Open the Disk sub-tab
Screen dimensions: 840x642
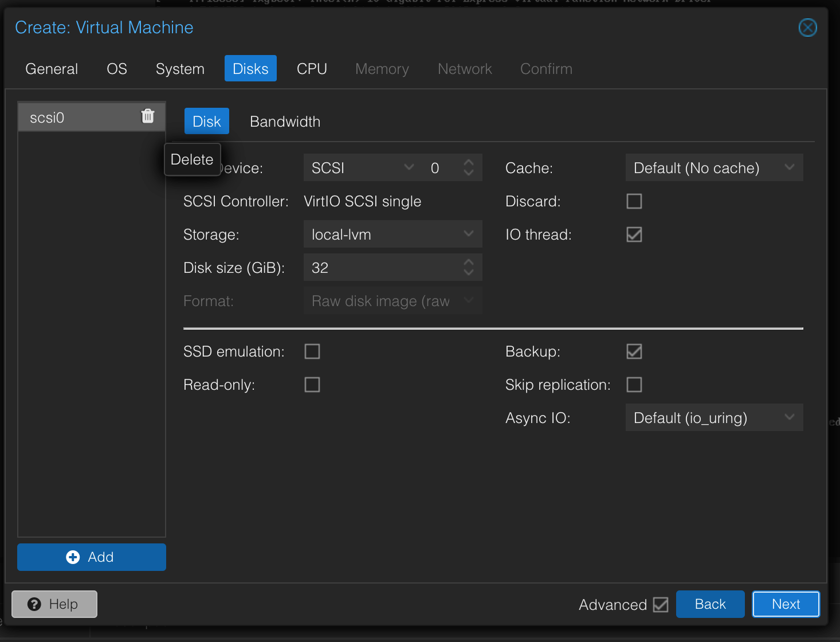pos(207,121)
